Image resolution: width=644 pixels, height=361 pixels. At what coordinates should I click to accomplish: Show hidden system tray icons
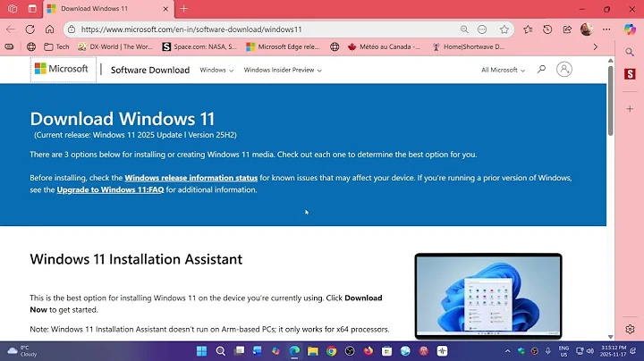click(508, 351)
